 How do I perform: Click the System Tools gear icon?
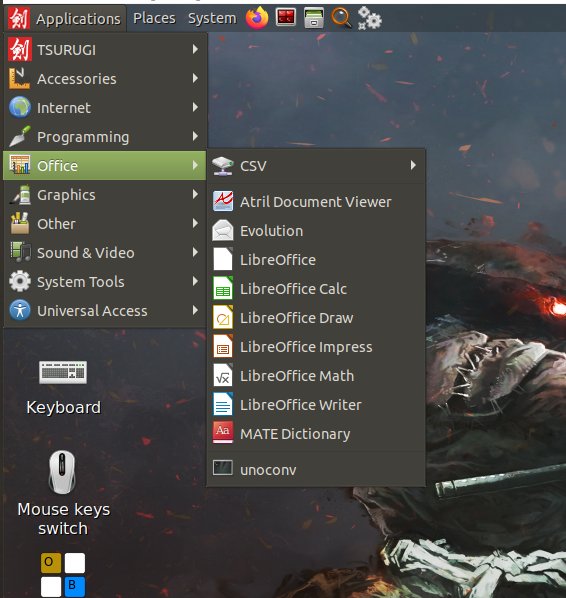pyautogui.click(x=20, y=281)
